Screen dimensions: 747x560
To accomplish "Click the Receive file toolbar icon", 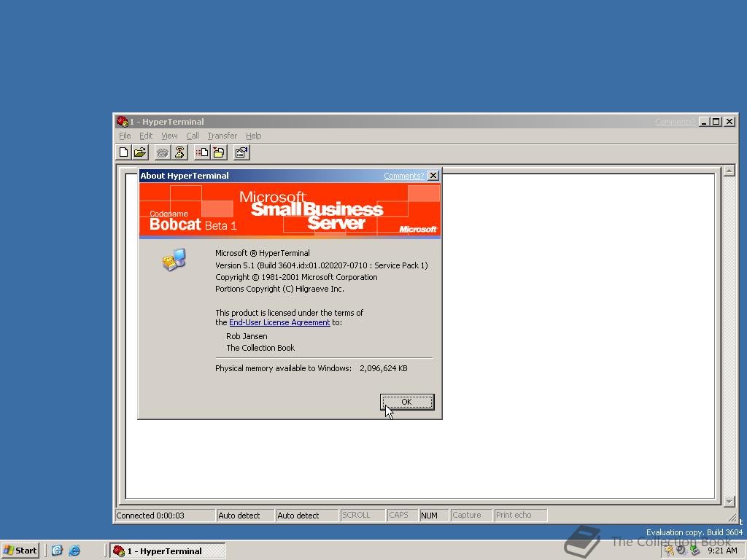I will click(219, 152).
